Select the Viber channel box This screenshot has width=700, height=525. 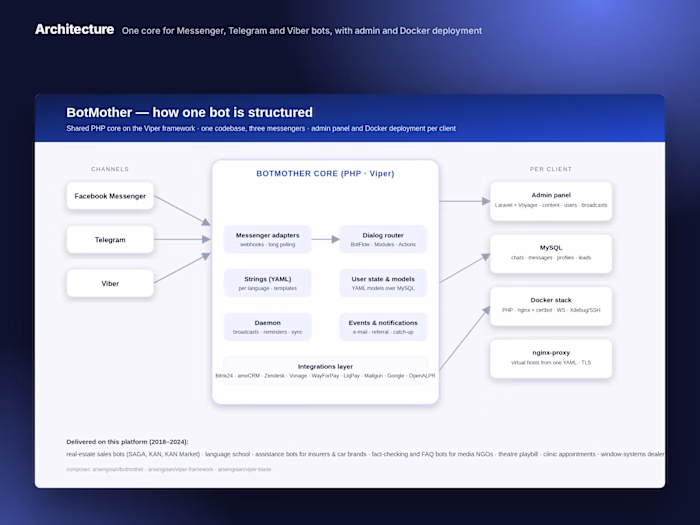point(110,283)
